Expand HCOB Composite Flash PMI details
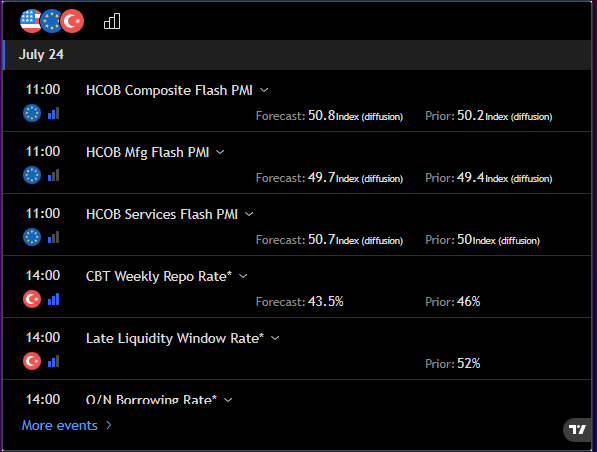Screen dimensions: 597x452 tap(264, 90)
